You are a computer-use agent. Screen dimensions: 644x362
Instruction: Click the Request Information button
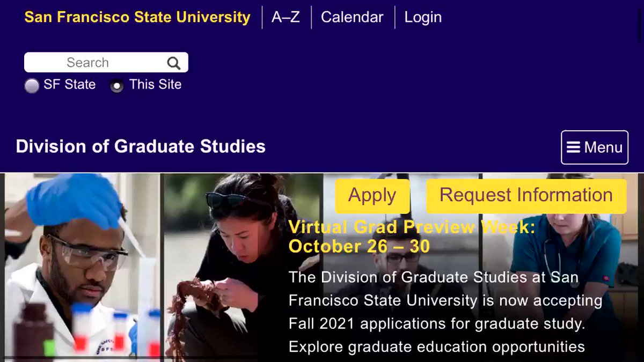(x=526, y=196)
